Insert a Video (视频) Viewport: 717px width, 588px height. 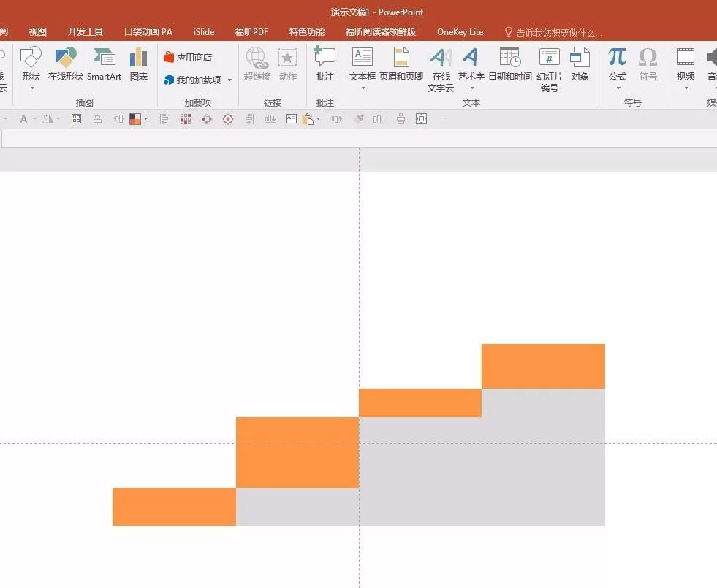coord(686,64)
